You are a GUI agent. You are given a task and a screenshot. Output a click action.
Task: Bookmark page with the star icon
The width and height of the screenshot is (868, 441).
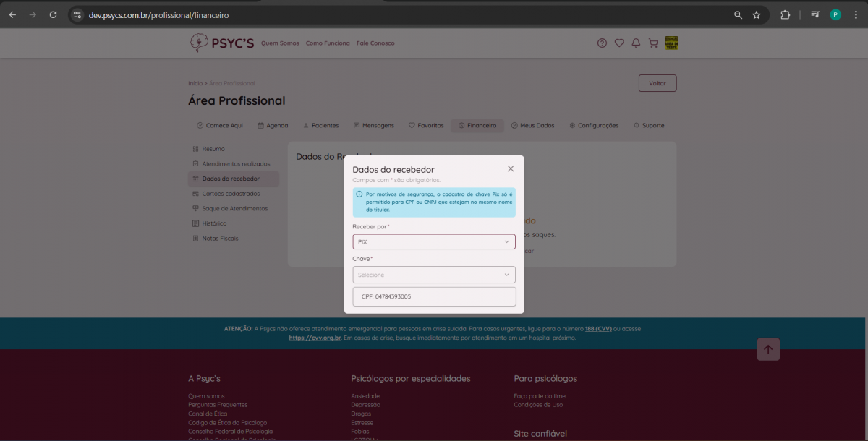coord(757,14)
